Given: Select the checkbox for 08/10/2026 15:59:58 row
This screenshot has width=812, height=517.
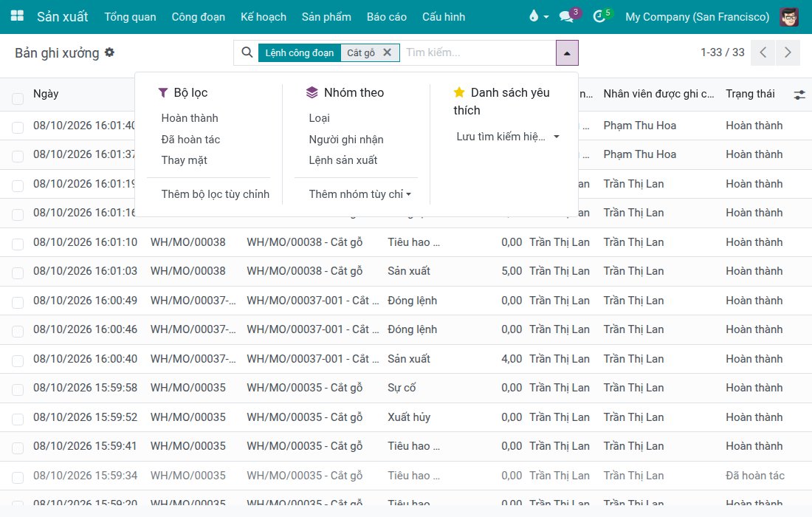Looking at the screenshot, I should point(18,389).
